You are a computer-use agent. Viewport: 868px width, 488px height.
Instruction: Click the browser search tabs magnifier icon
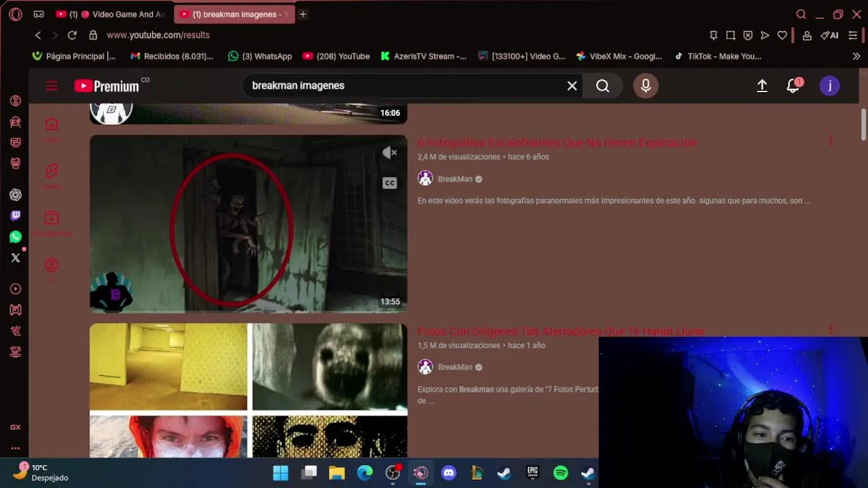801,14
